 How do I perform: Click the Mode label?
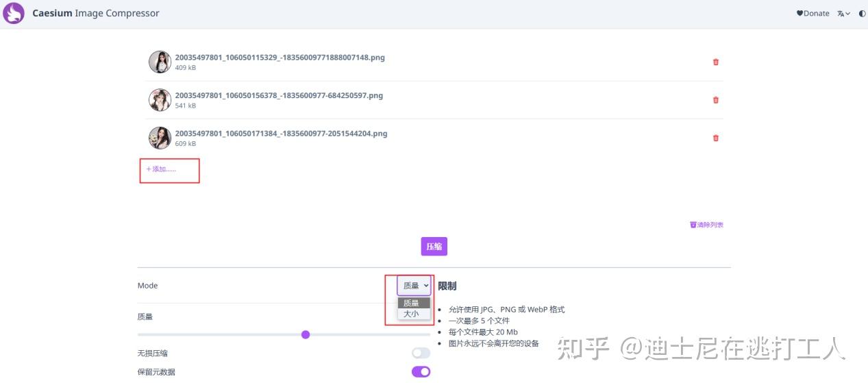coord(147,286)
